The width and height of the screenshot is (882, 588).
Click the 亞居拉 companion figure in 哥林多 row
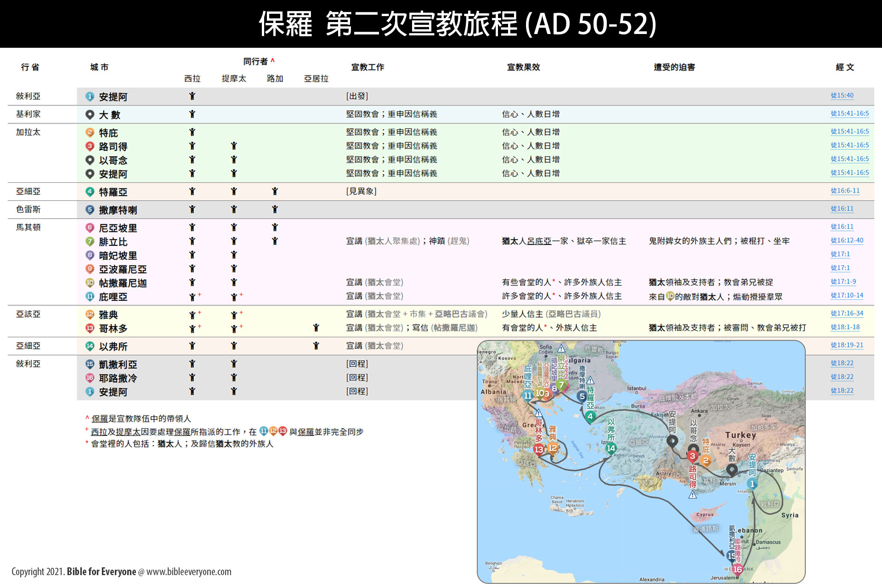[x=316, y=328]
